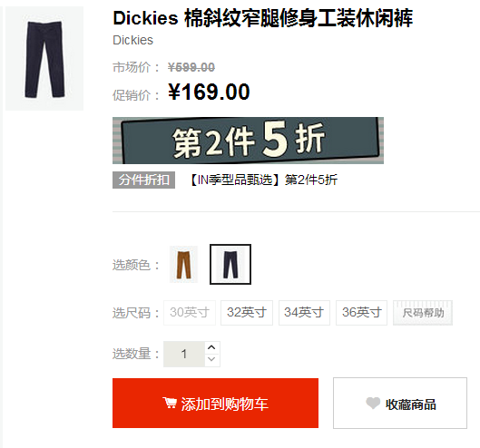Click the 【IN季型品甄选】第2件5折 promotion link

262,180
